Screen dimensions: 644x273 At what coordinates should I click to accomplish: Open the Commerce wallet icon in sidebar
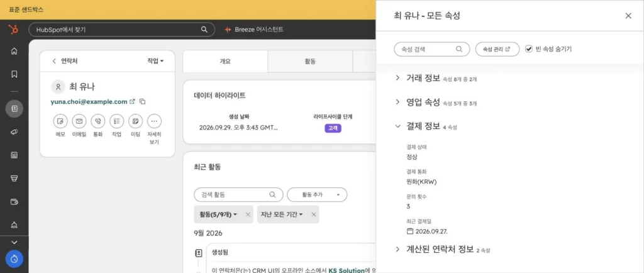coord(14,201)
